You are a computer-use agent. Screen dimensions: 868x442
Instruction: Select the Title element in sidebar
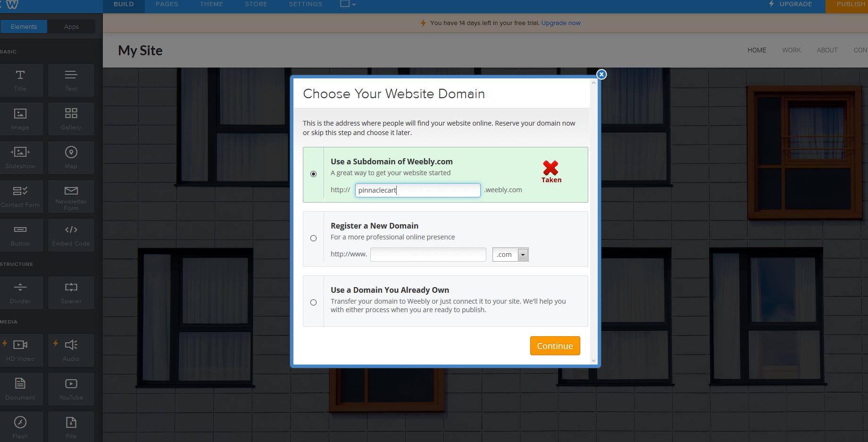point(20,80)
